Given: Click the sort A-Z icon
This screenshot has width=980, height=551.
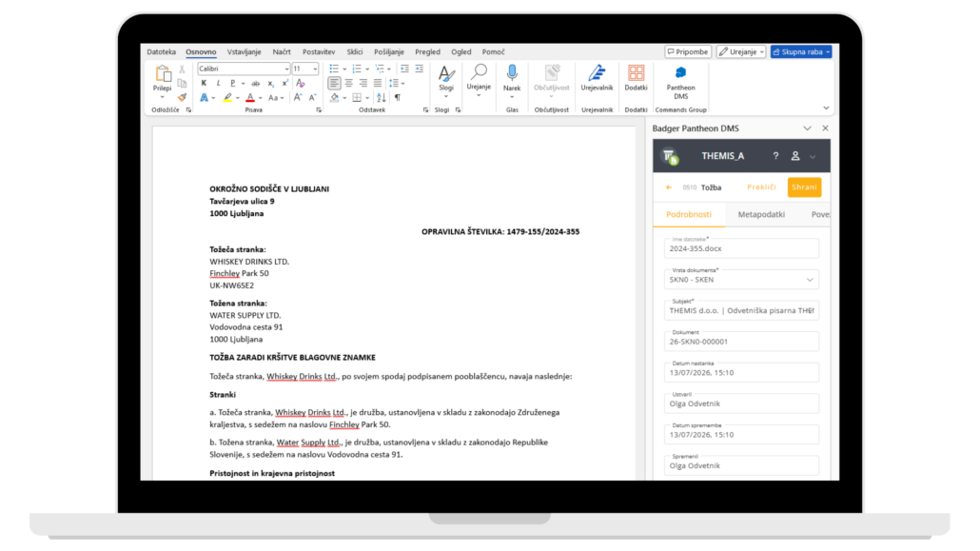Looking at the screenshot, I should pyautogui.click(x=382, y=98).
